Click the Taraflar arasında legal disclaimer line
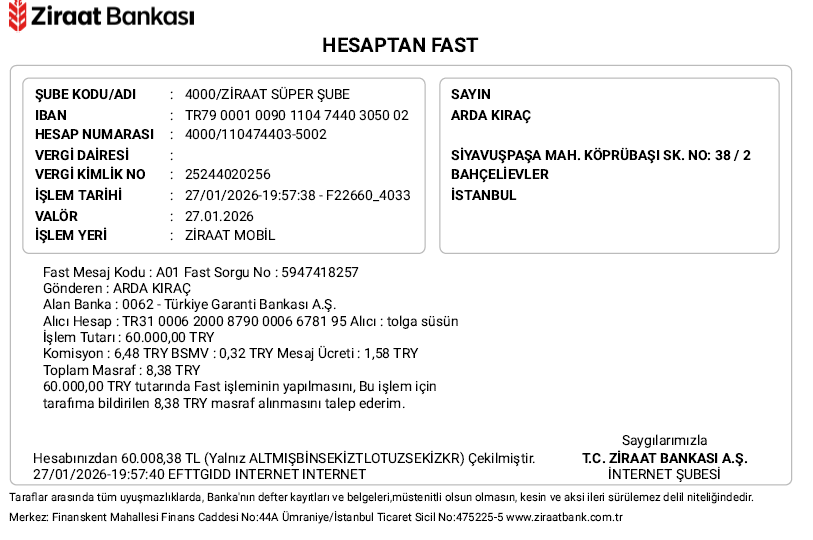The height and width of the screenshot is (540, 813). pos(381,497)
